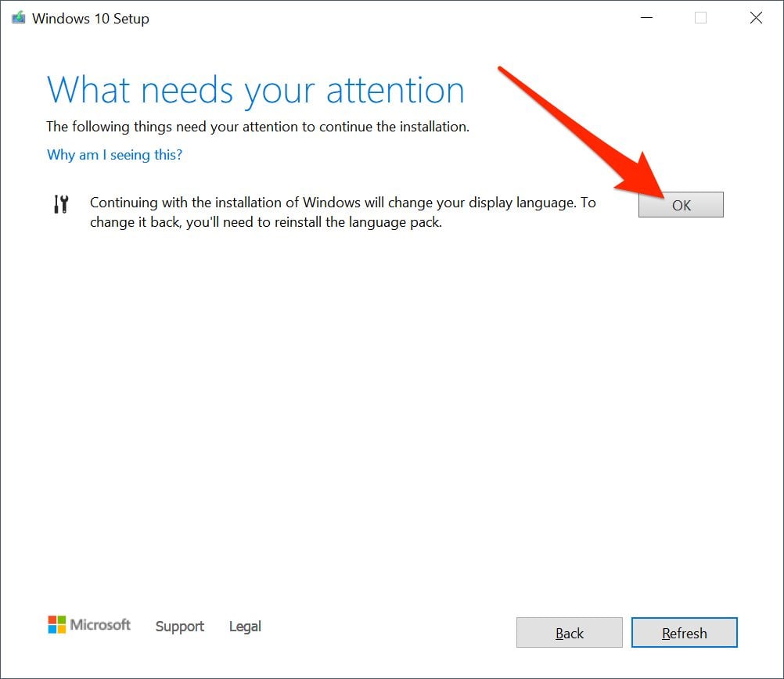Click the Windows 10 Setup title bar icon
Image resolution: width=784 pixels, height=679 pixels.
pos(18,18)
